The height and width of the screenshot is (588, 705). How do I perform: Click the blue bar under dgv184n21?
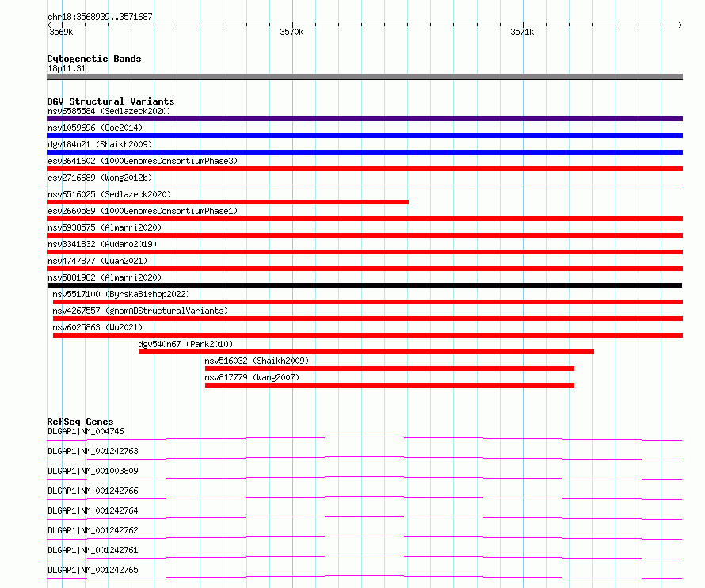coord(364,152)
